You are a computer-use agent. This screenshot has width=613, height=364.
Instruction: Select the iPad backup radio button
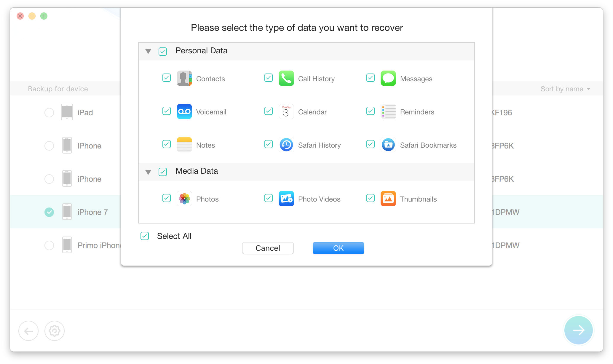(x=49, y=113)
